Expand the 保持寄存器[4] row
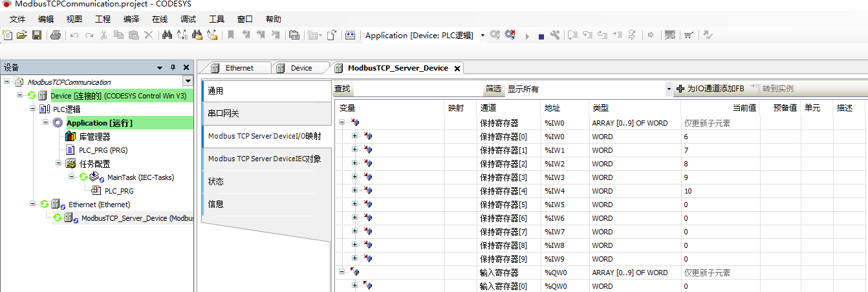The width and height of the screenshot is (868, 292). coord(354,190)
